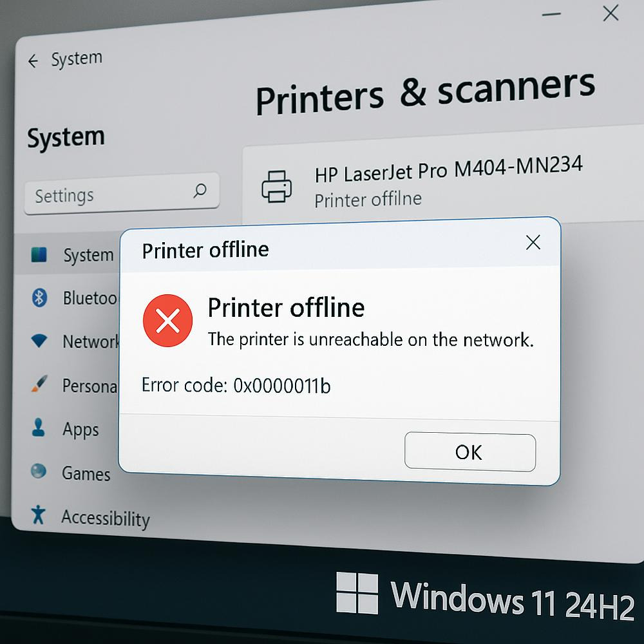Screen dimensions: 644x644
Task: Focus the Settings search field
Action: point(122,193)
